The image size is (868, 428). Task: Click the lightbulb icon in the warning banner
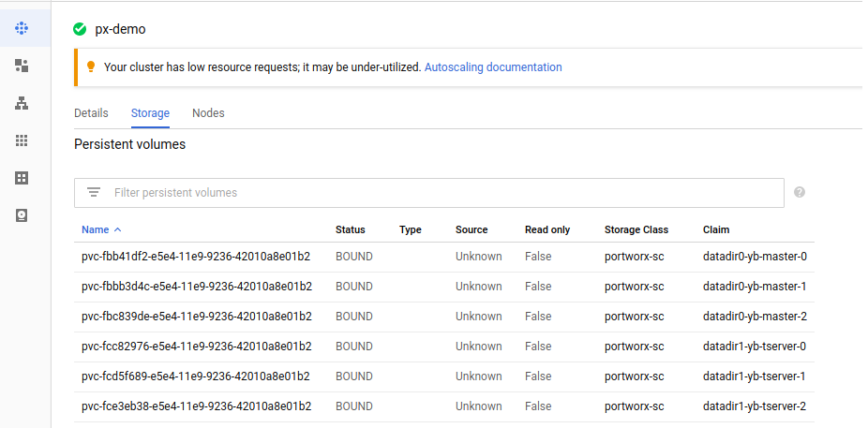coord(91,67)
